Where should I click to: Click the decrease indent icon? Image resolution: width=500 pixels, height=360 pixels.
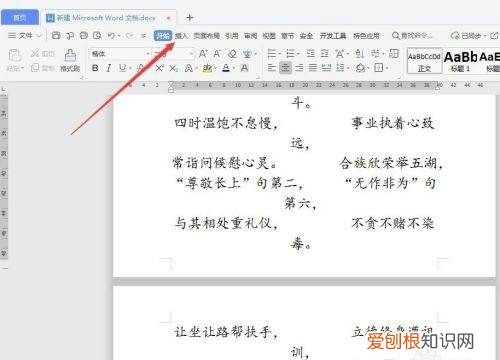point(311,54)
